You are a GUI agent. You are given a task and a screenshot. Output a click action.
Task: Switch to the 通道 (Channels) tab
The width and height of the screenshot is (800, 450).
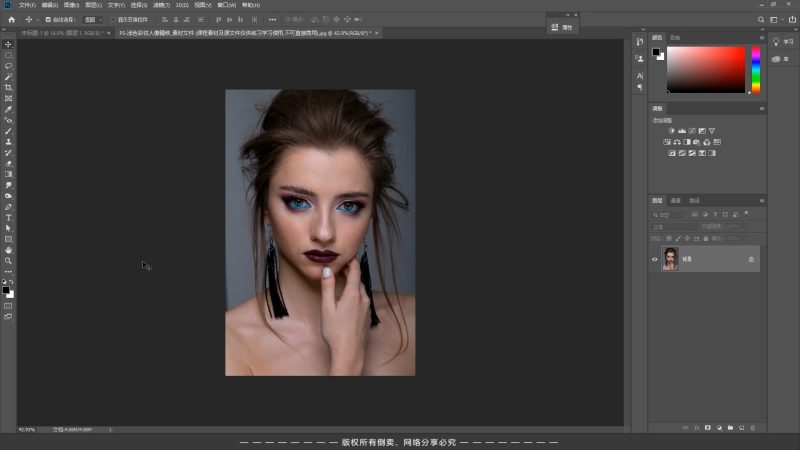point(676,200)
